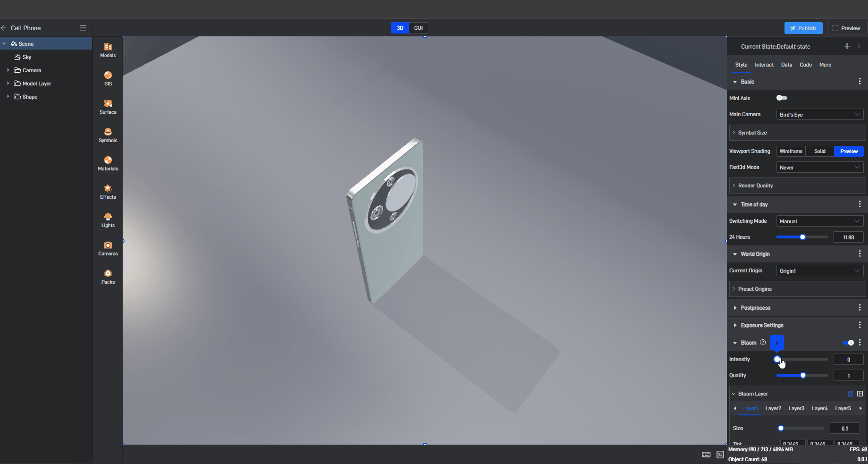Viewport: 868px width, 464px height.
Task: Expand the Model Layer tree node
Action: [8, 84]
